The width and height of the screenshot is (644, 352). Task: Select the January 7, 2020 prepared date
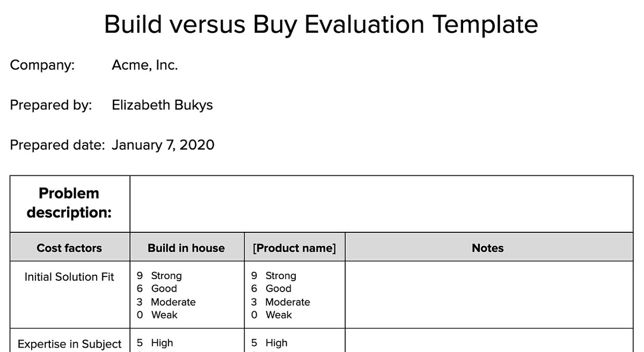(x=163, y=145)
